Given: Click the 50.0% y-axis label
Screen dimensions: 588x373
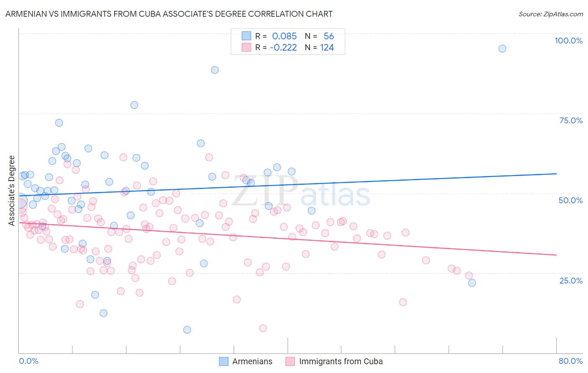Looking at the screenshot, I should 570,200.
